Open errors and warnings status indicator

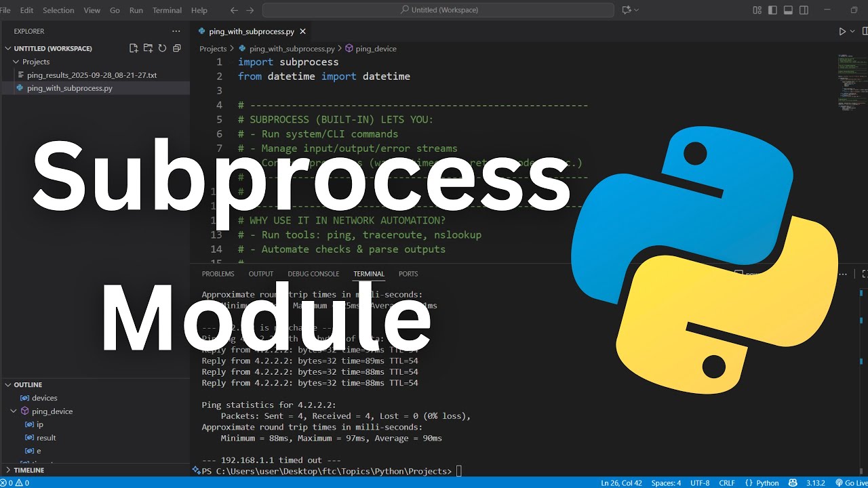coord(16,483)
